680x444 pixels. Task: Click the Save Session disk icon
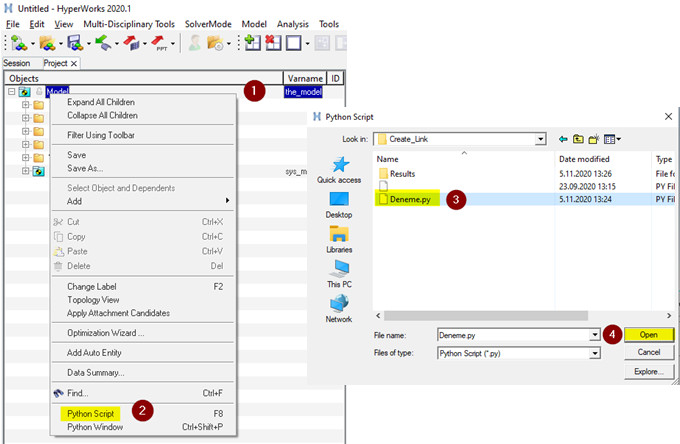[75, 43]
